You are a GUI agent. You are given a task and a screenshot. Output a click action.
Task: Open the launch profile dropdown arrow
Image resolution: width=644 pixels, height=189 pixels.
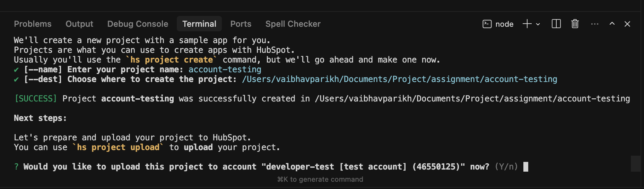click(538, 24)
